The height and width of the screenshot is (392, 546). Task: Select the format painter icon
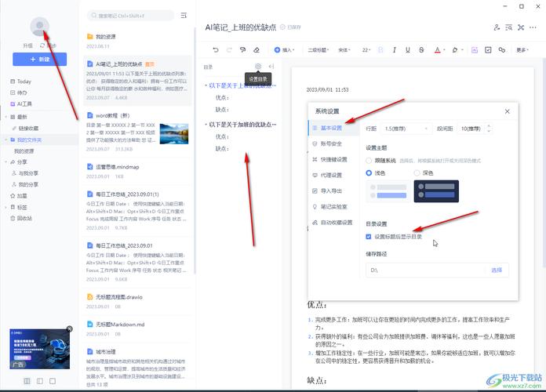[242, 50]
